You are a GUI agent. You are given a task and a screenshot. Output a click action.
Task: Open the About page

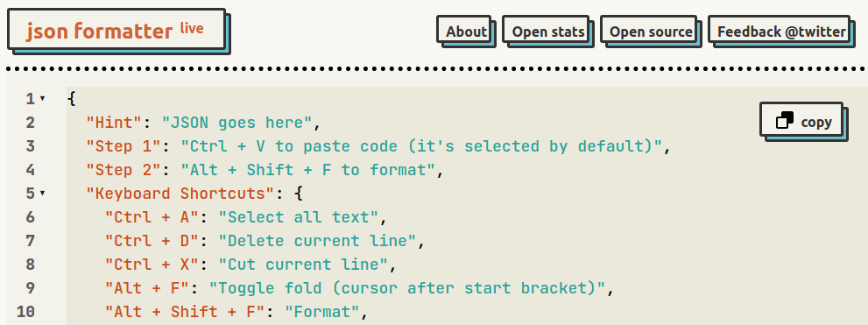click(466, 32)
